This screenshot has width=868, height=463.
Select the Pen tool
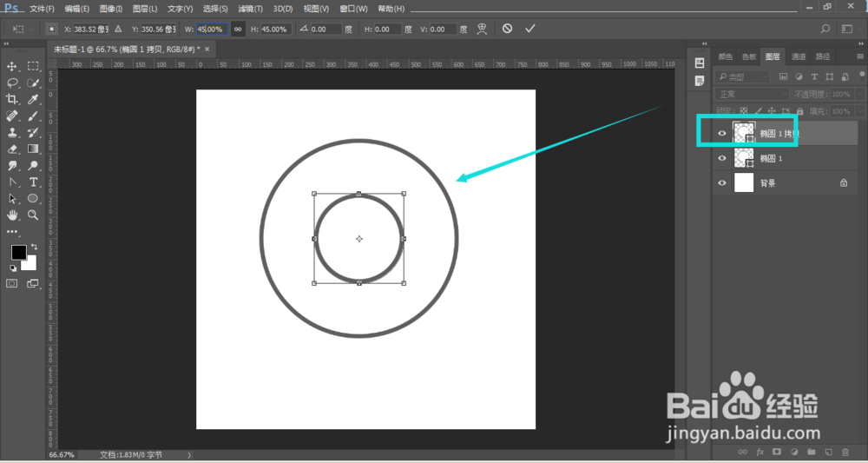(11, 182)
